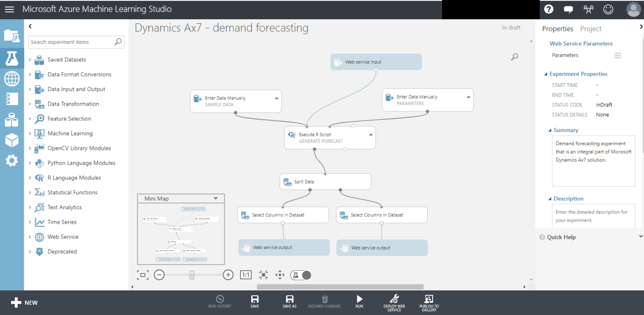The width and height of the screenshot is (644, 315).
Task: Click the auto-layout center icon
Action: coord(263,275)
